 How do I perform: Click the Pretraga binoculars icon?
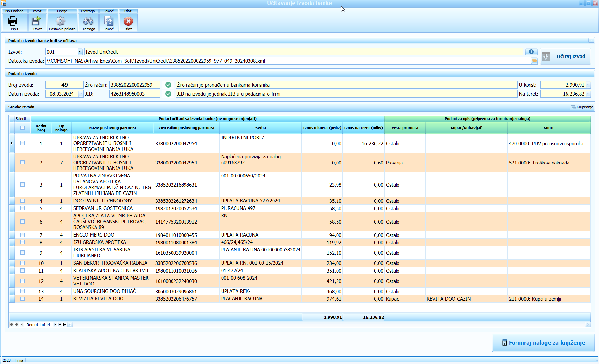click(x=88, y=21)
